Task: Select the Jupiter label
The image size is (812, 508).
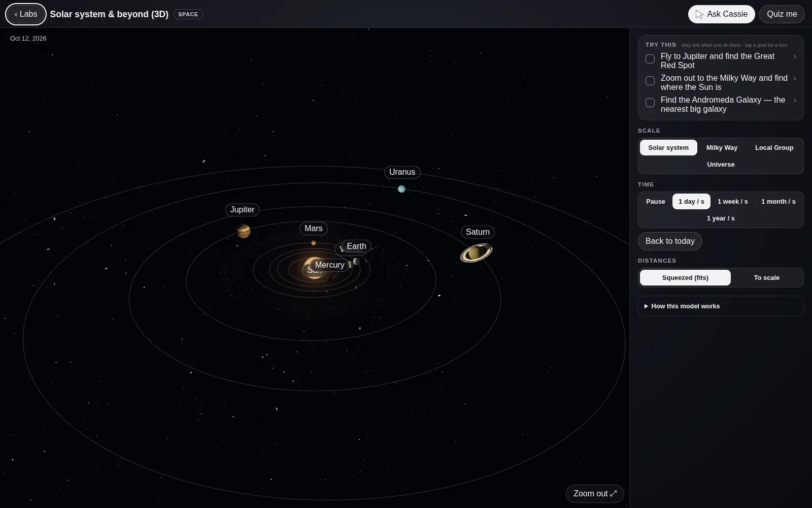Action: tap(243, 210)
